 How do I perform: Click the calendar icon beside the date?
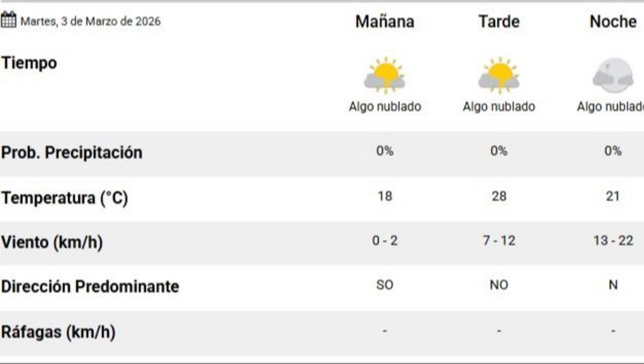[x=9, y=21]
